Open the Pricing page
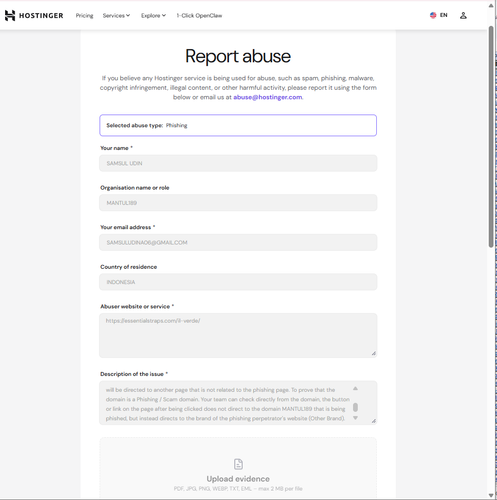The width and height of the screenshot is (497, 500). click(x=84, y=15)
